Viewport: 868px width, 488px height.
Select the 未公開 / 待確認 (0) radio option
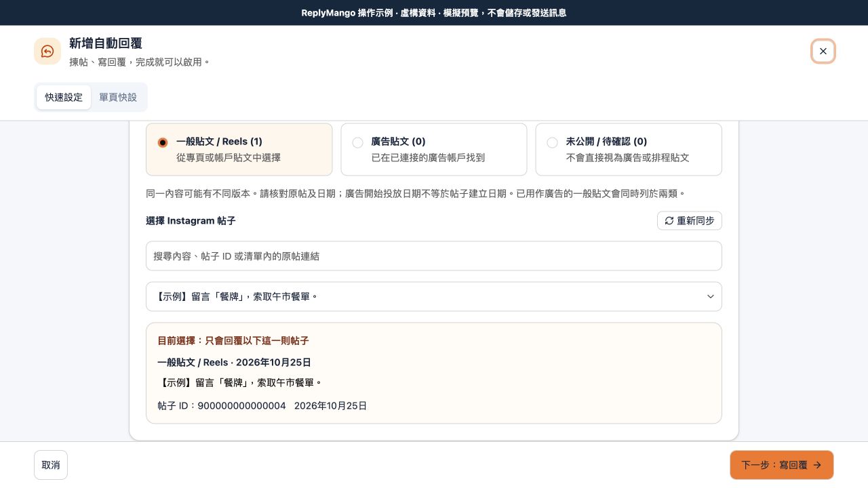[552, 142]
